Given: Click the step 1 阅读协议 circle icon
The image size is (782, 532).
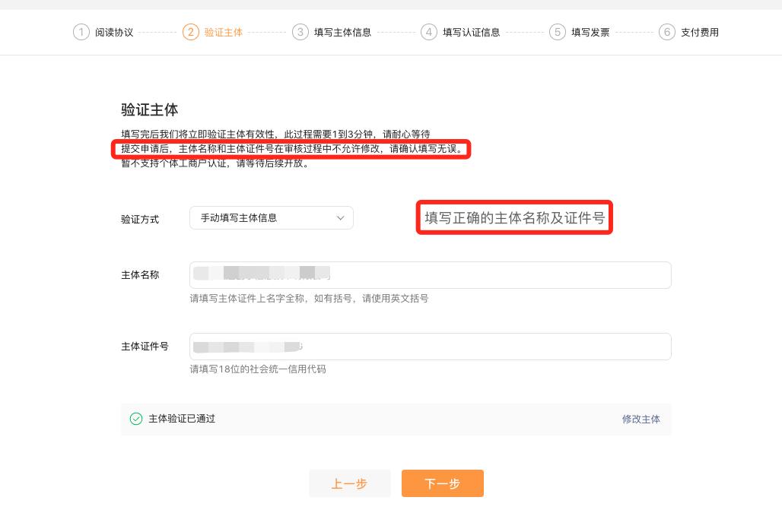Looking at the screenshot, I should [81, 33].
